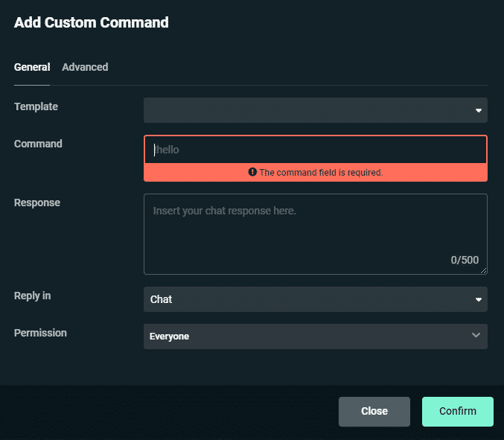The width and height of the screenshot is (504, 440).
Task: Click the Template label
Action: click(36, 106)
